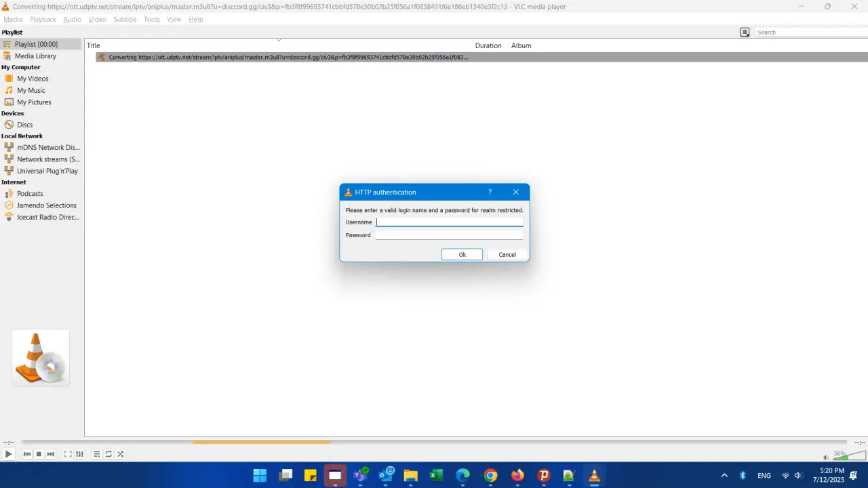The width and height of the screenshot is (868, 488).
Task: Open Microsoft Edge from taskbar
Action: 462,475
